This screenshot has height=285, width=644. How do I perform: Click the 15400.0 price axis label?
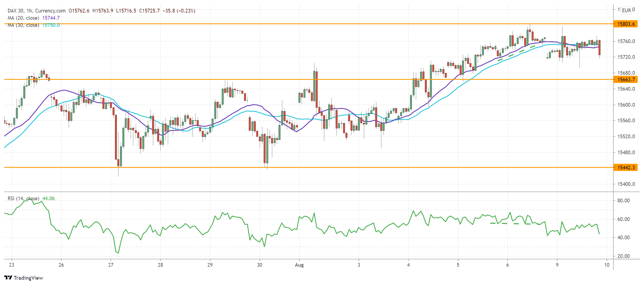tap(626, 184)
